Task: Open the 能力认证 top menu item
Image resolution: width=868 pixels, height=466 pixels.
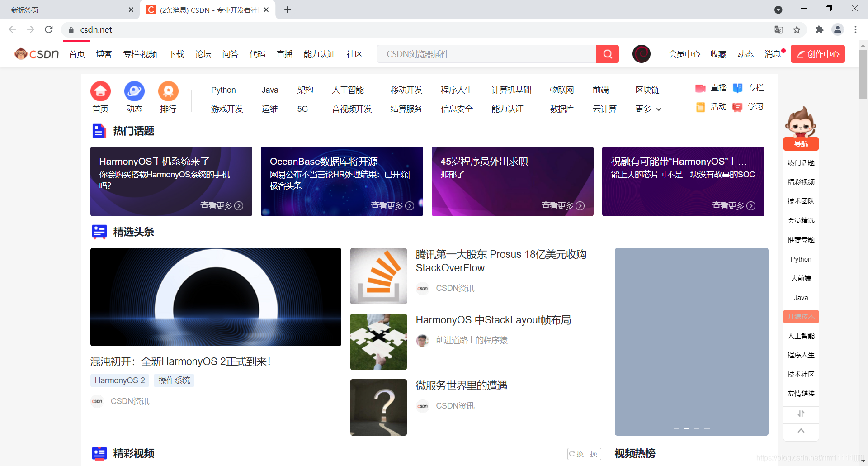Action: 320,54
